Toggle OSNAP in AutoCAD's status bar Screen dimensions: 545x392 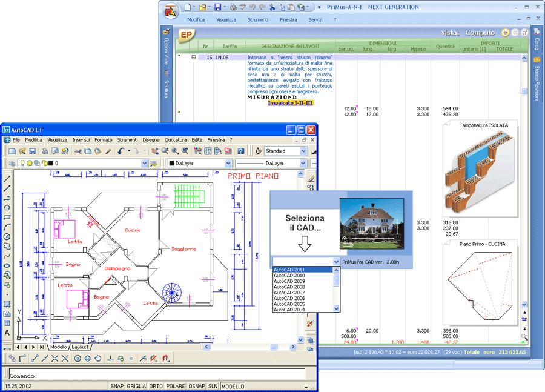(x=197, y=386)
